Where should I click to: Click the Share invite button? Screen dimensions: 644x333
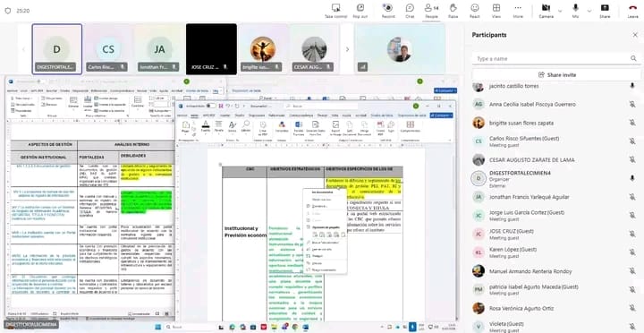(x=556, y=75)
